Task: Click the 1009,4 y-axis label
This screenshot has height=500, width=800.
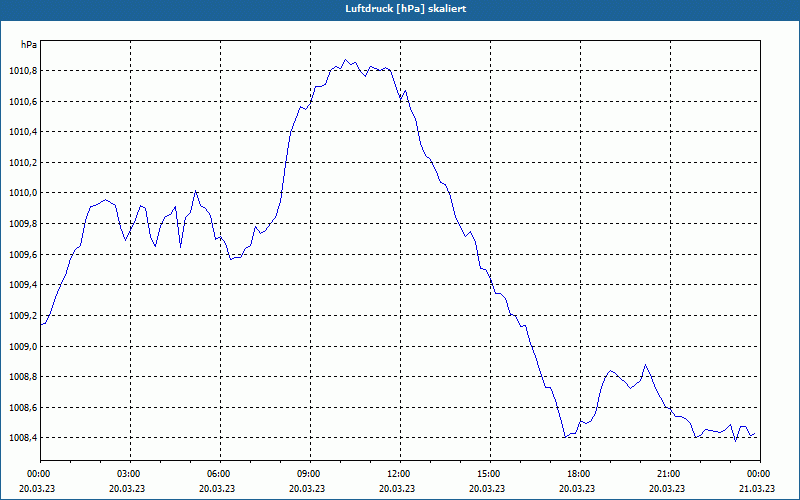Action: point(23,285)
